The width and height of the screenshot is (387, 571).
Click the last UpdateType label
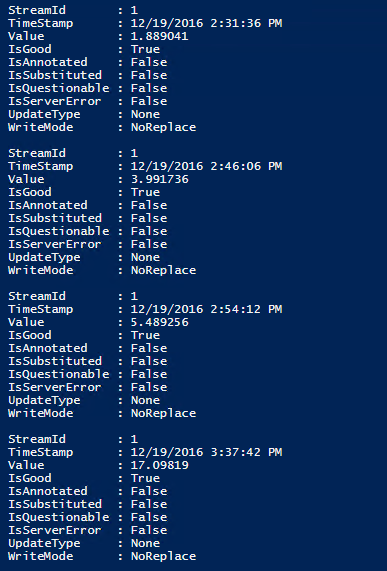pyautogui.click(x=44, y=543)
